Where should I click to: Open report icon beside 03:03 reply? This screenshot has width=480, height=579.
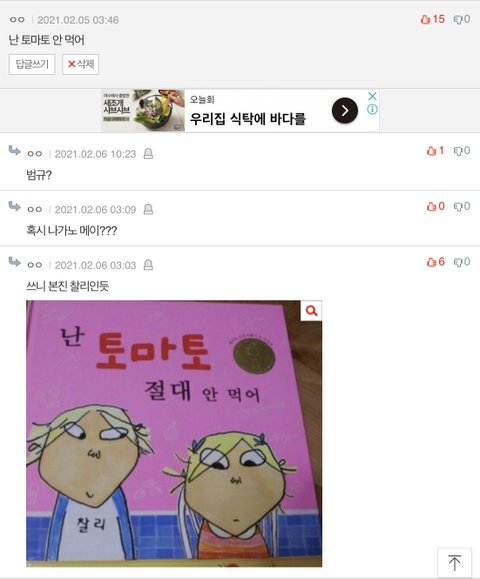tap(148, 265)
